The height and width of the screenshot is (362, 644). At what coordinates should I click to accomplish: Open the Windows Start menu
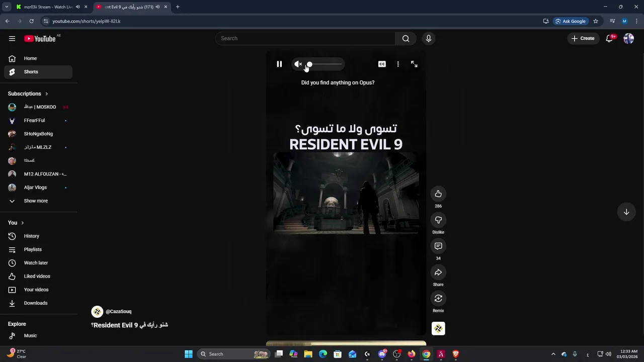click(x=189, y=354)
